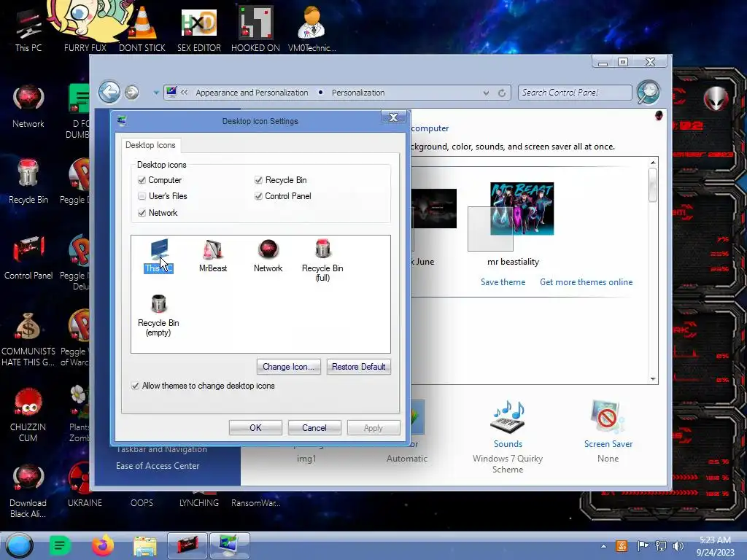Open the Screen Saver settings icon

tap(608, 417)
